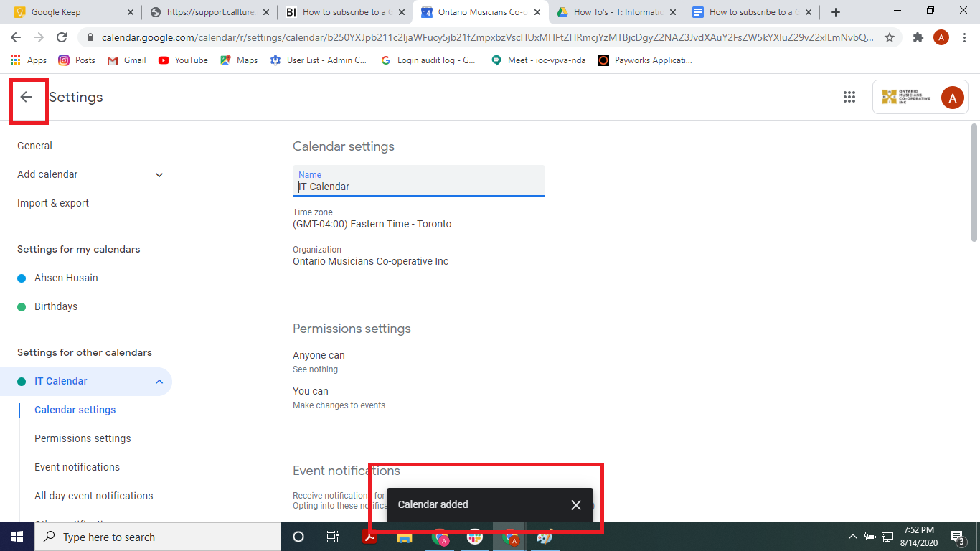Close the Ontario Musicians Co-op calendar tab
980x551 pixels.
coord(537,12)
